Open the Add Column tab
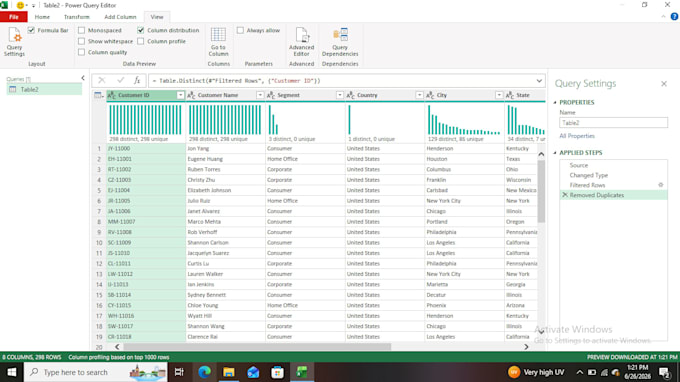Viewport: 680px width, 382px height. click(120, 17)
